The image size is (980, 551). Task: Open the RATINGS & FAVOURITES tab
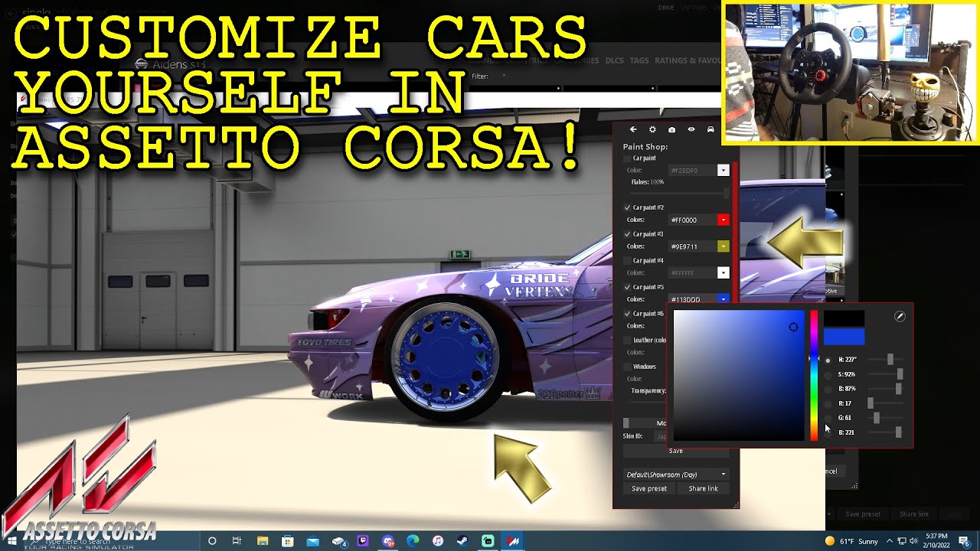coord(688,60)
